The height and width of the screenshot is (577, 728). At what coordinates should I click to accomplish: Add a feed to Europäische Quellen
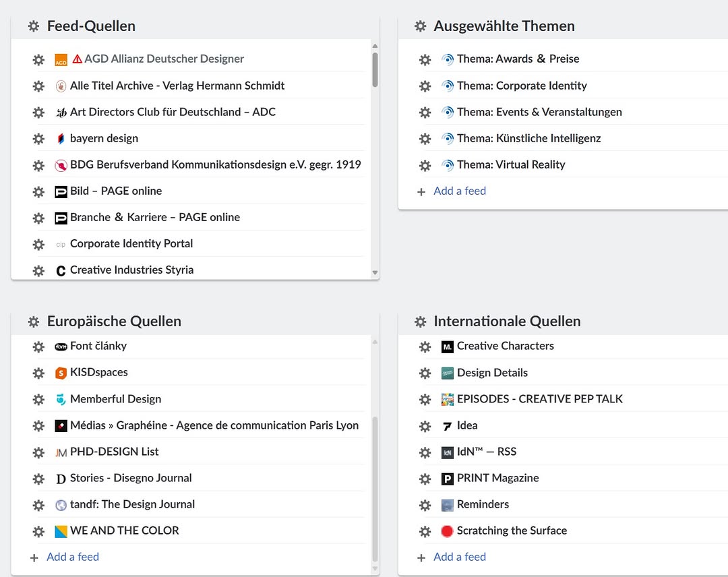[72, 557]
